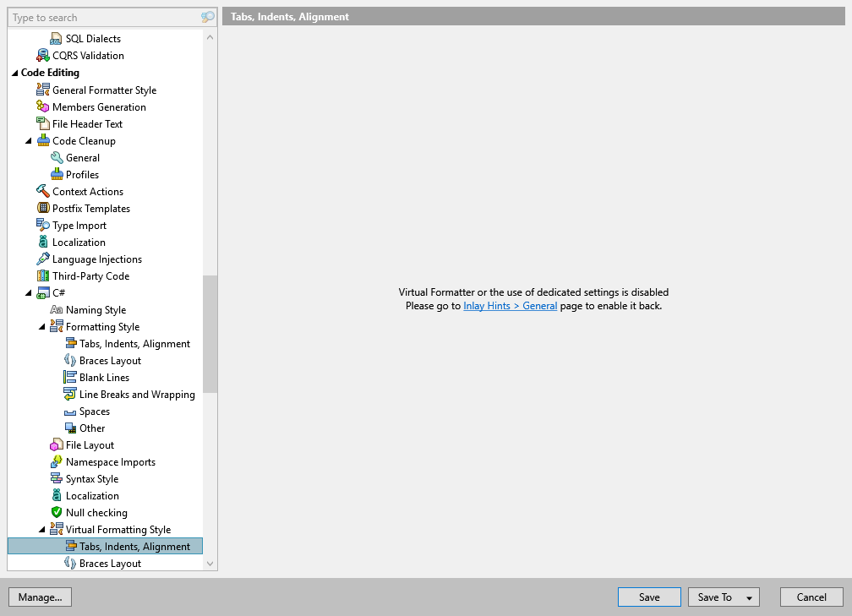This screenshot has width=852, height=616.
Task: Open the File Layout settings icon
Action: [x=57, y=444]
